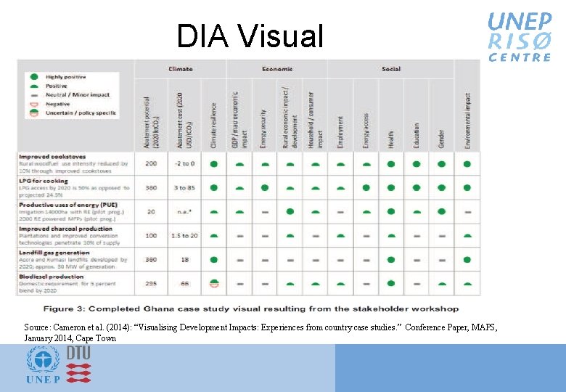The height and width of the screenshot is (392, 566).
Task: Click the abatement cost value -2 to 0
Action: [184, 163]
